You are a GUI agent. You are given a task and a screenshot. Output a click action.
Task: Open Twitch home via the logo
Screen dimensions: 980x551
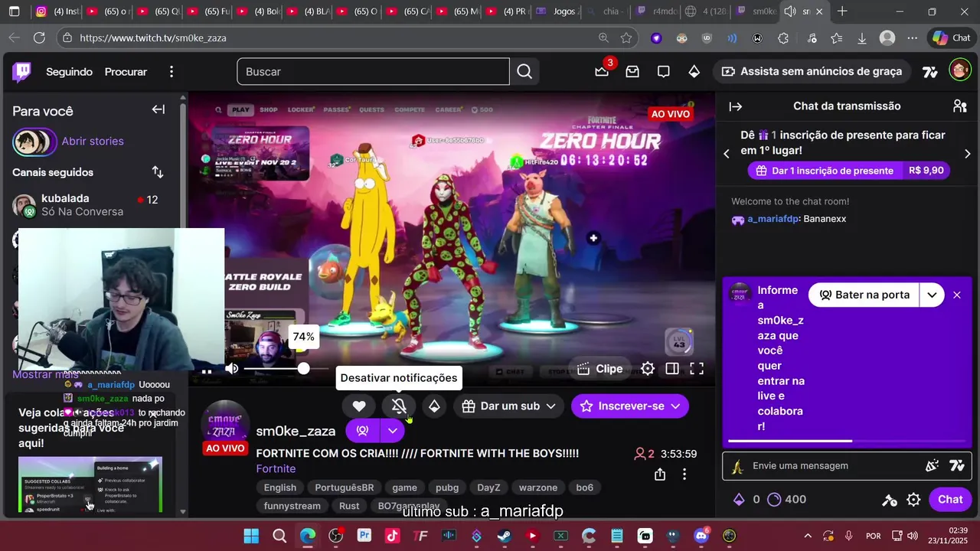(x=21, y=72)
